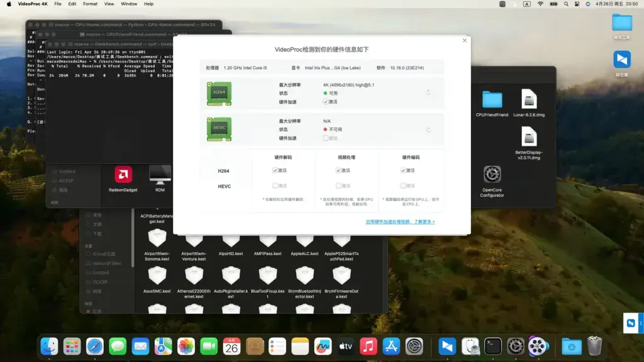
Task: Open Mail from the Dock
Action: coord(140,346)
